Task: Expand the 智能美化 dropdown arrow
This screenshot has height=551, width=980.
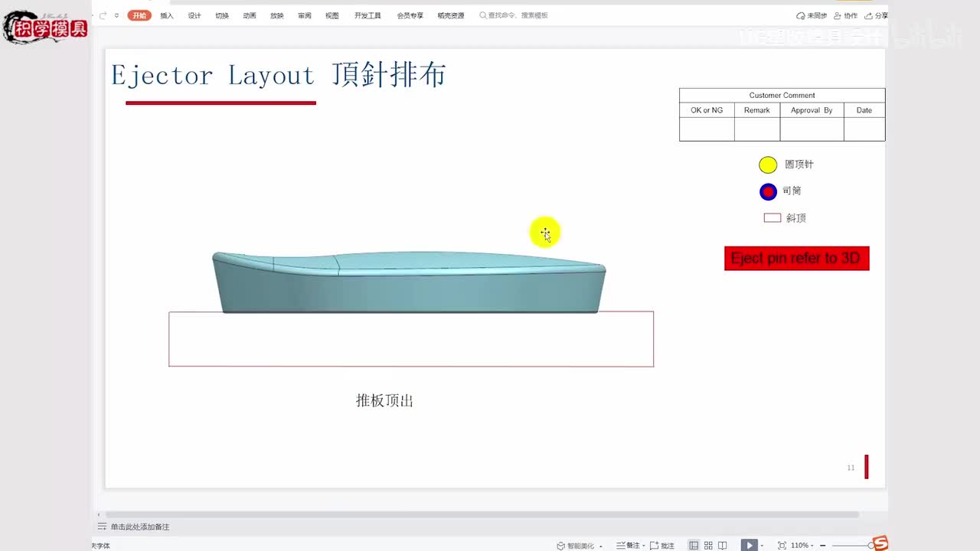Action: click(x=600, y=546)
